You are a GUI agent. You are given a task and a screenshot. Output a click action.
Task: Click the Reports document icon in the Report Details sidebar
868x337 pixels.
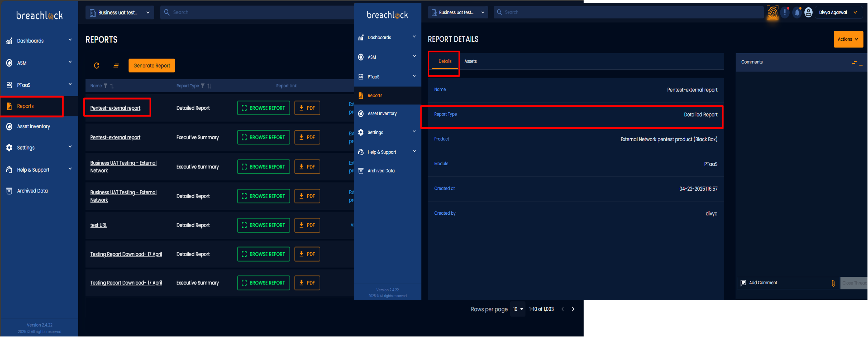click(x=361, y=96)
